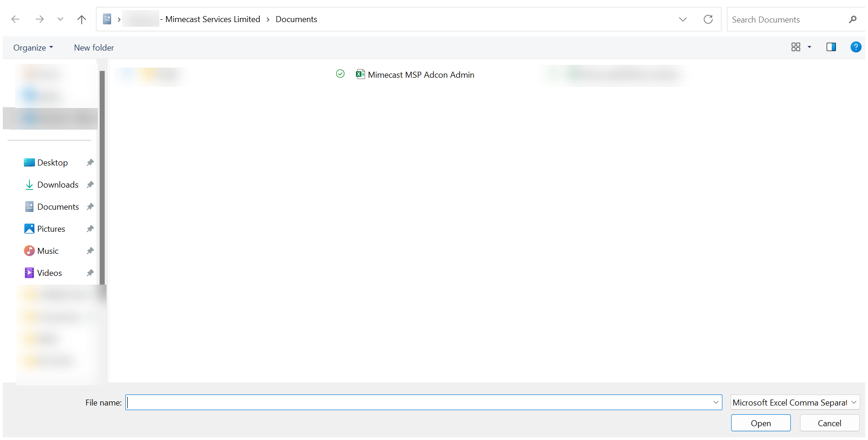Expand the address bar history dropdown

coord(682,19)
